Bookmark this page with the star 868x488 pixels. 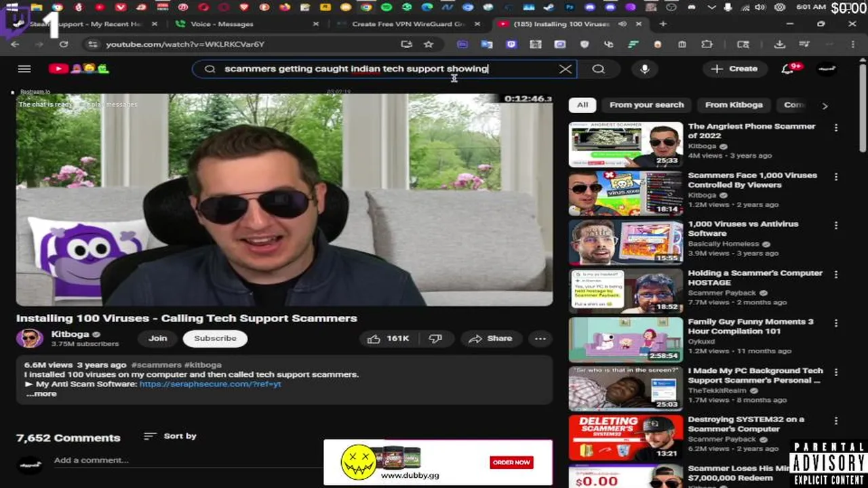pos(429,44)
